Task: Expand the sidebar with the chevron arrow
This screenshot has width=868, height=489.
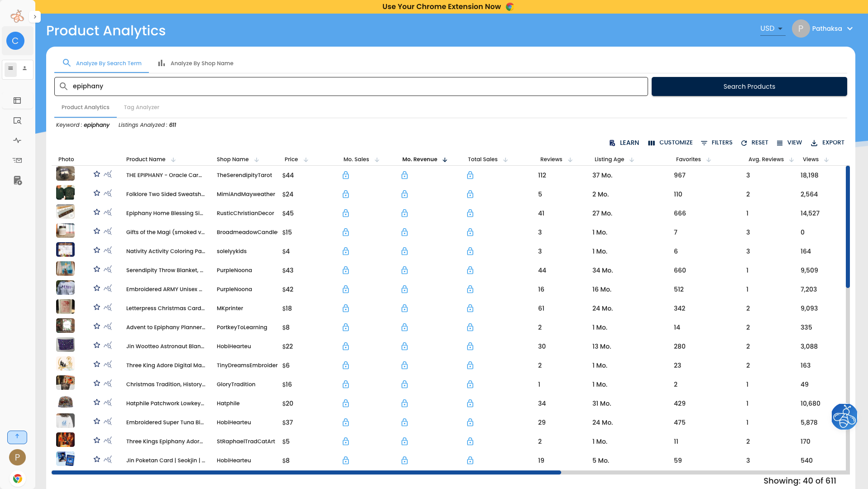Action: click(x=35, y=17)
